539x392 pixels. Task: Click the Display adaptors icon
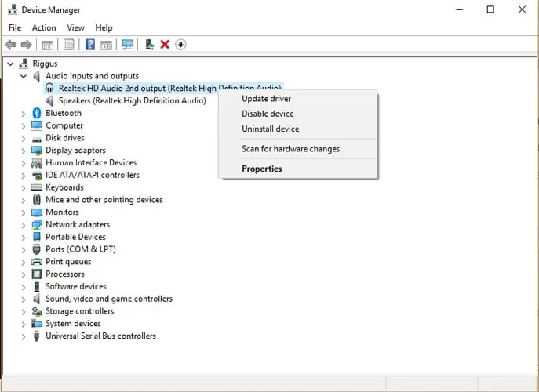coord(36,151)
